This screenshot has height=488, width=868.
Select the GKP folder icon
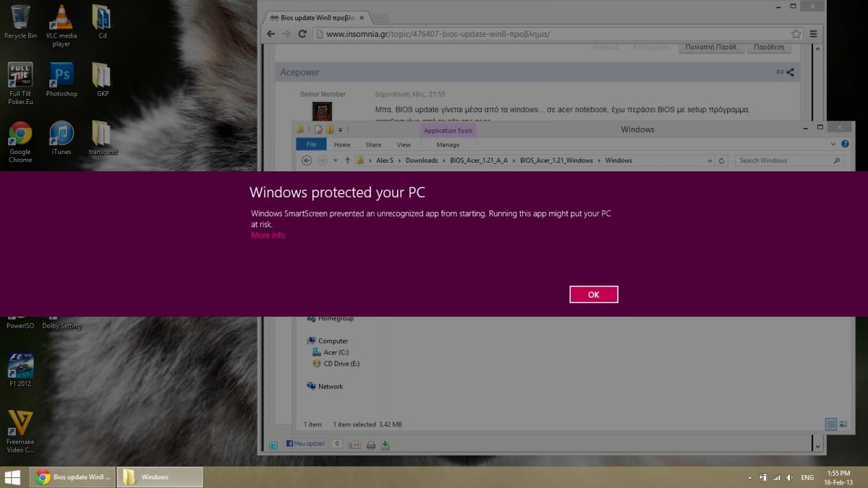[x=102, y=80]
